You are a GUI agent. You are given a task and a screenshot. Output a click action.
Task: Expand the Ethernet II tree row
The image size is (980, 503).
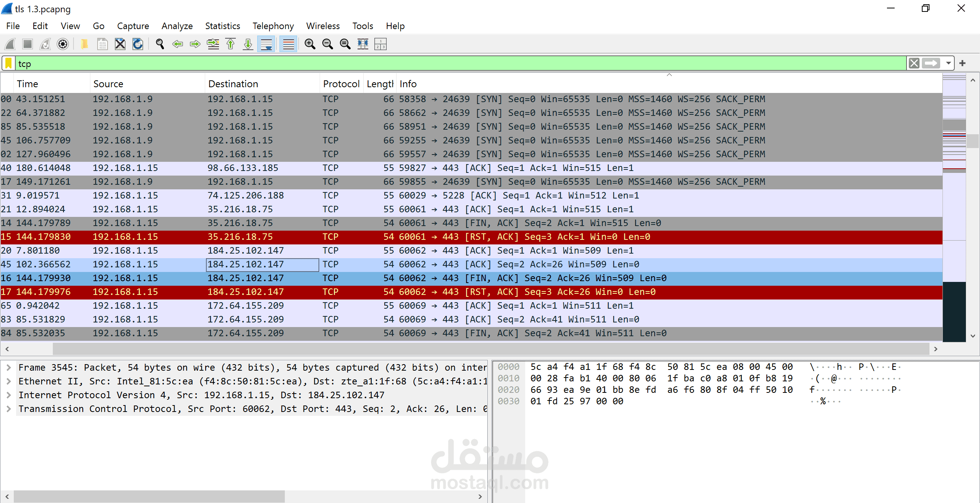(8, 381)
